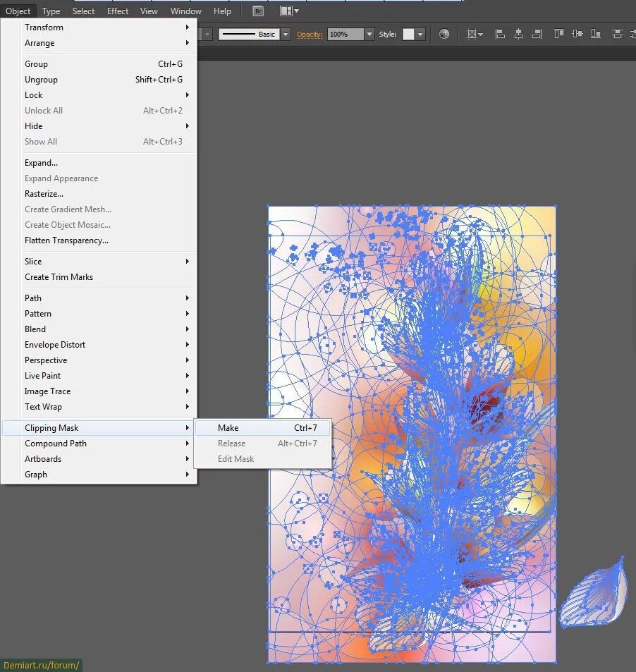636x672 pixels.
Task: Choose Ungroup from Object menu
Action: pos(107,80)
